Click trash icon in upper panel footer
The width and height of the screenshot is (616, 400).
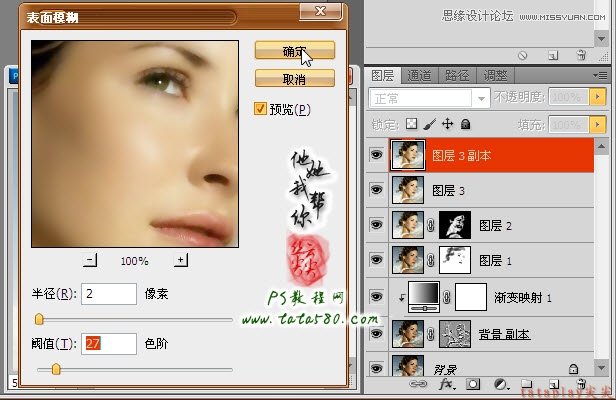(581, 55)
